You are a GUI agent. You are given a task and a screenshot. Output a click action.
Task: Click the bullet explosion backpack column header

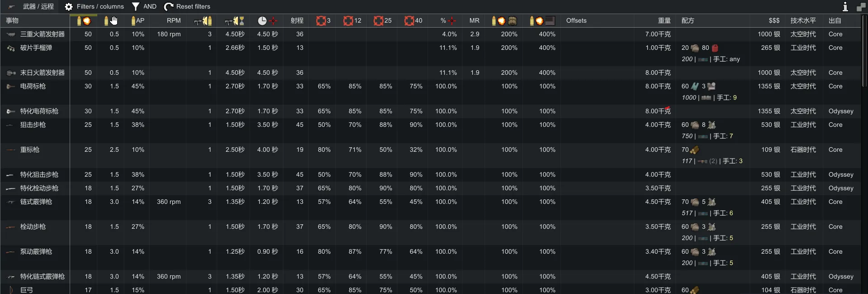[x=504, y=20]
